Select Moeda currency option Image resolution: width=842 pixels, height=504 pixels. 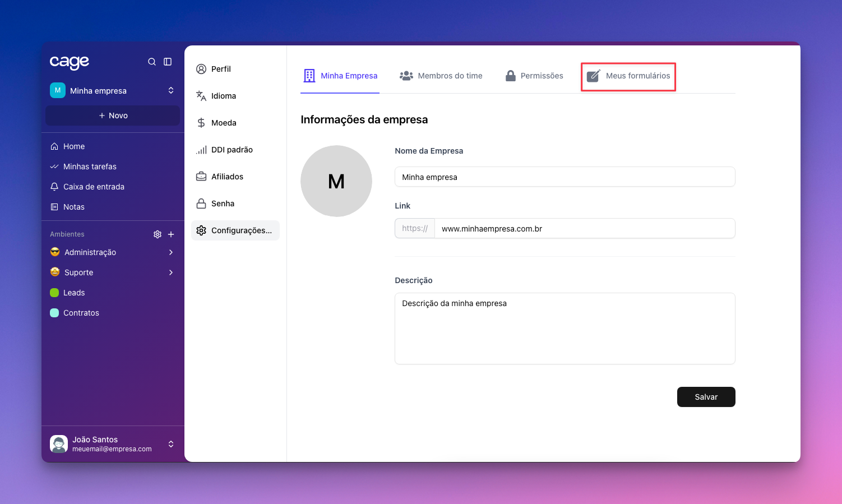click(223, 123)
